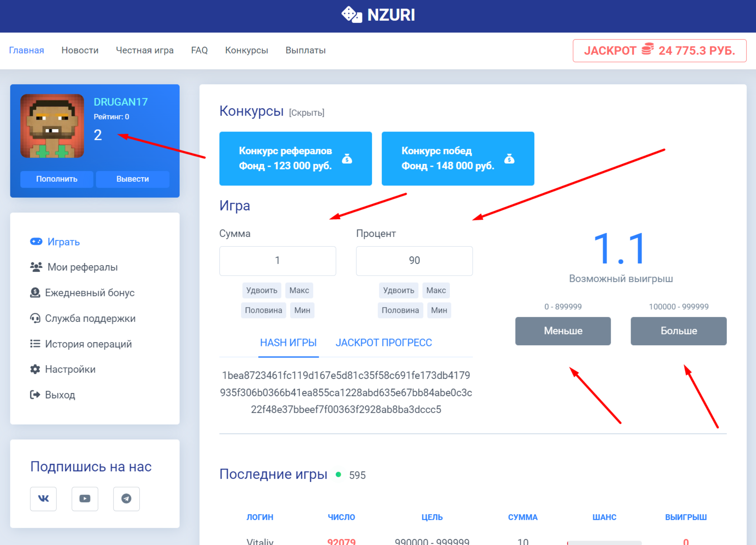Click Мин under Сумма

pyautogui.click(x=302, y=310)
